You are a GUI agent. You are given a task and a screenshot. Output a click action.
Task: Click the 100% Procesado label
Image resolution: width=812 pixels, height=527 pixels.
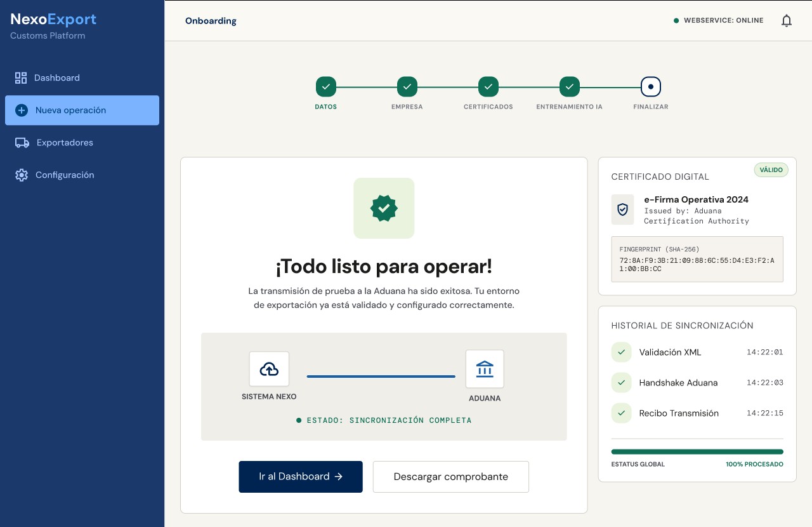coord(755,464)
